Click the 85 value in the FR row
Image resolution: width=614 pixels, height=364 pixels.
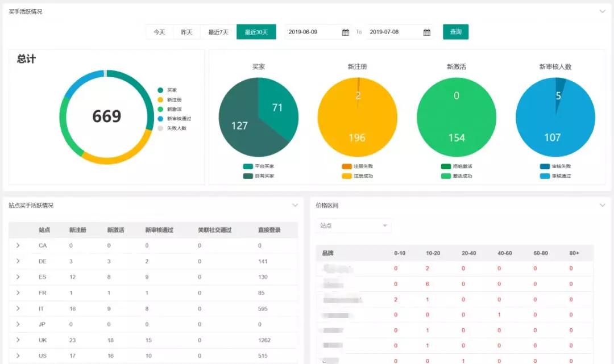pos(261,293)
